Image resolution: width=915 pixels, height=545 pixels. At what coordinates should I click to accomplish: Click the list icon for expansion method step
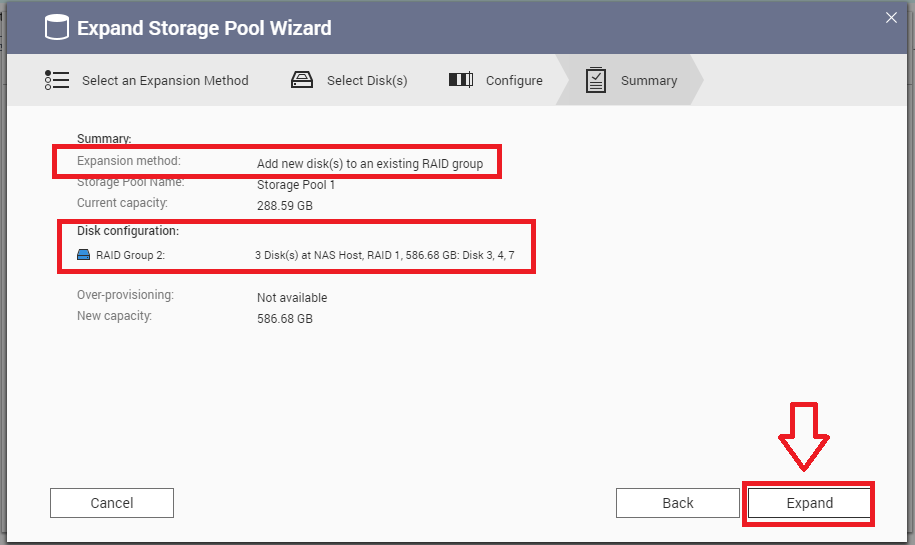[57, 80]
